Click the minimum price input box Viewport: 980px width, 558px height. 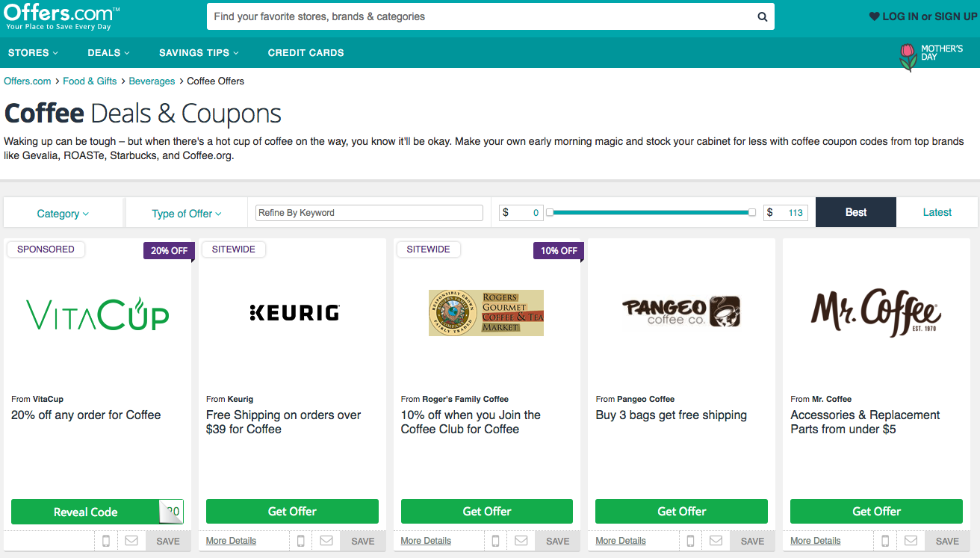[x=521, y=213]
